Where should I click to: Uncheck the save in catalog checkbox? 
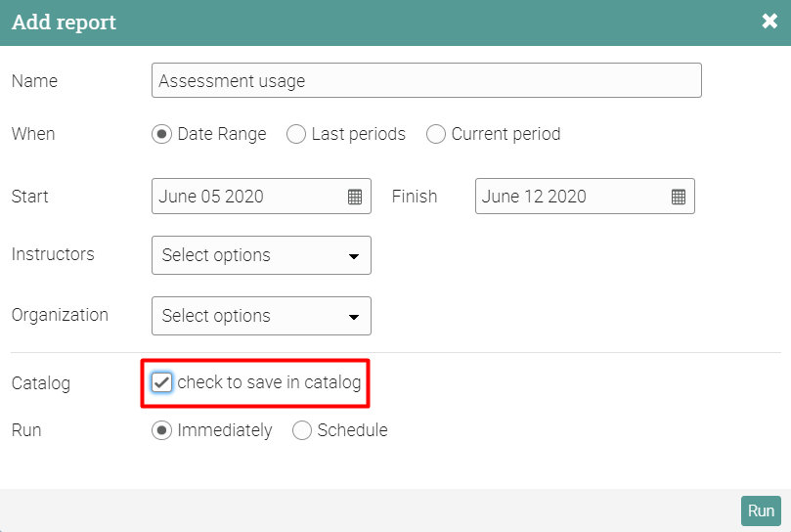[162, 382]
